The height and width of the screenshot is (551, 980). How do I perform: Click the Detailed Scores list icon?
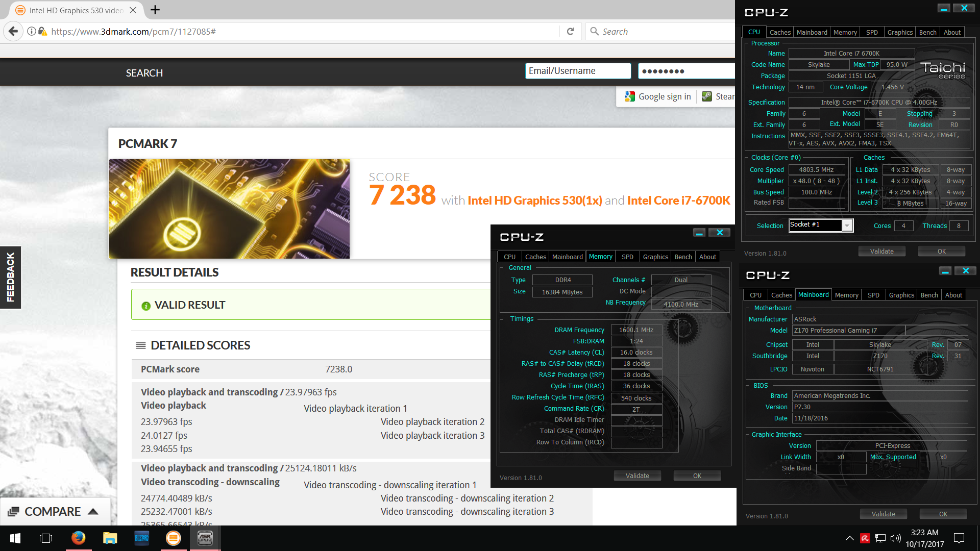pyautogui.click(x=141, y=346)
